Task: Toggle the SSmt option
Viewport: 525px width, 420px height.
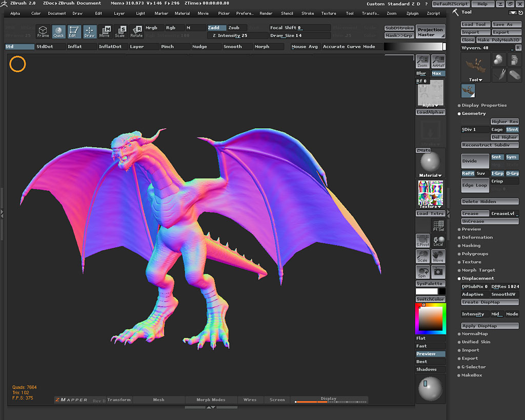Action: [x=512, y=130]
